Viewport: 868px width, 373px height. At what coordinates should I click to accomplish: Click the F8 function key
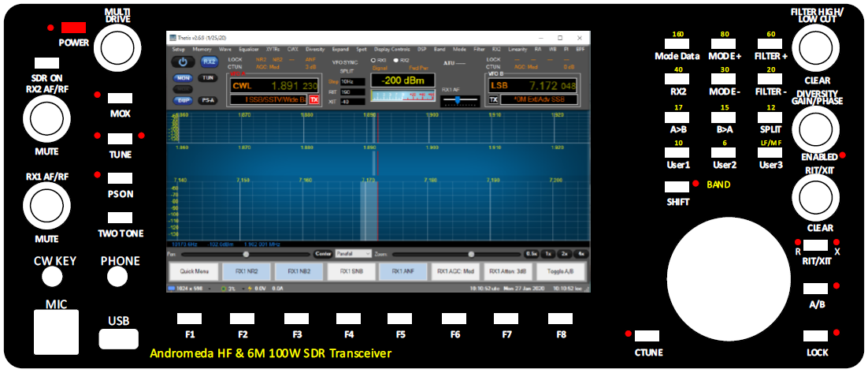[x=560, y=318]
